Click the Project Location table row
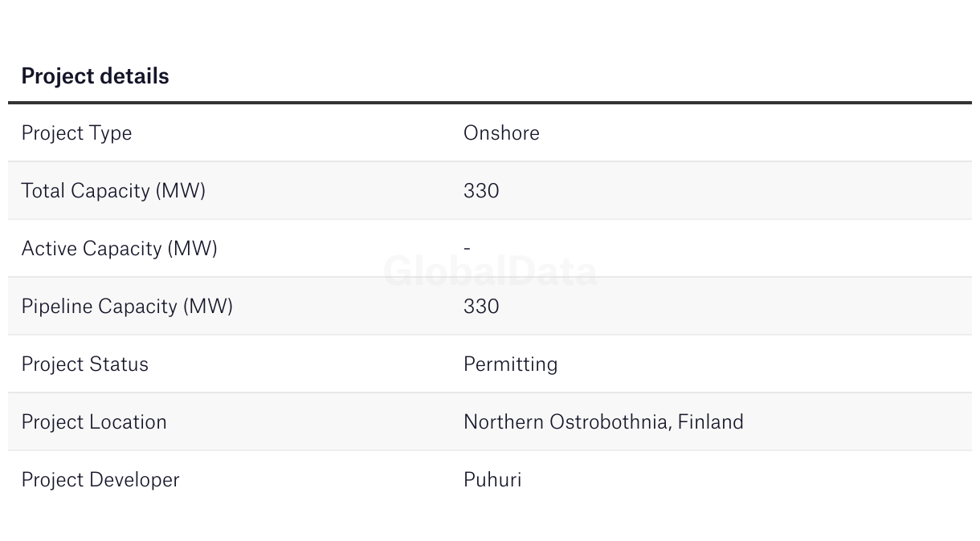 tap(490, 421)
